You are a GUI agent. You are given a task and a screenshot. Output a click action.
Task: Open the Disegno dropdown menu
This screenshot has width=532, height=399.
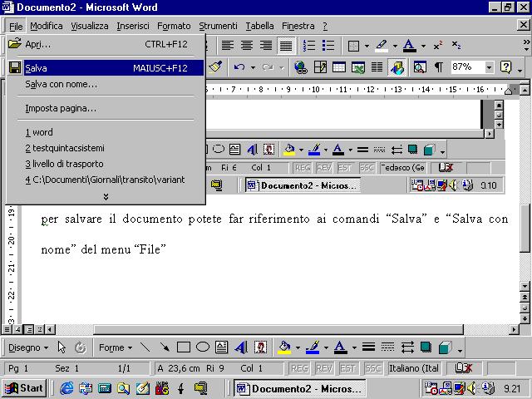click(x=28, y=347)
